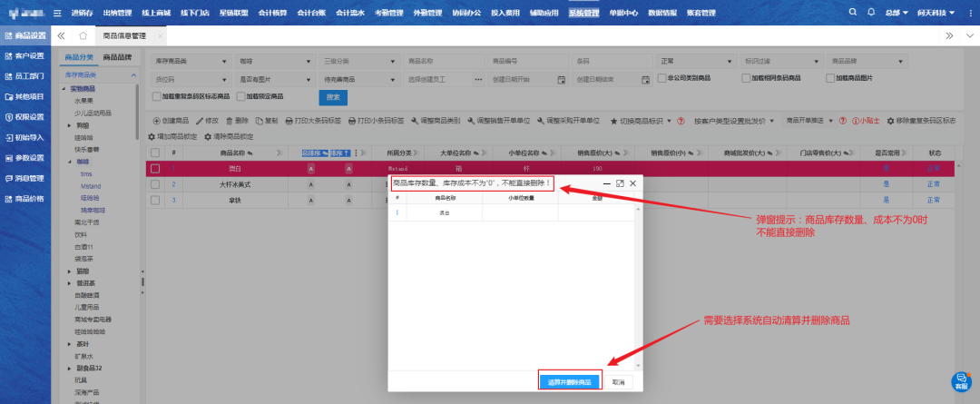Click the search magnifier icon in top bar
This screenshot has width=980, height=404.
(x=852, y=13)
